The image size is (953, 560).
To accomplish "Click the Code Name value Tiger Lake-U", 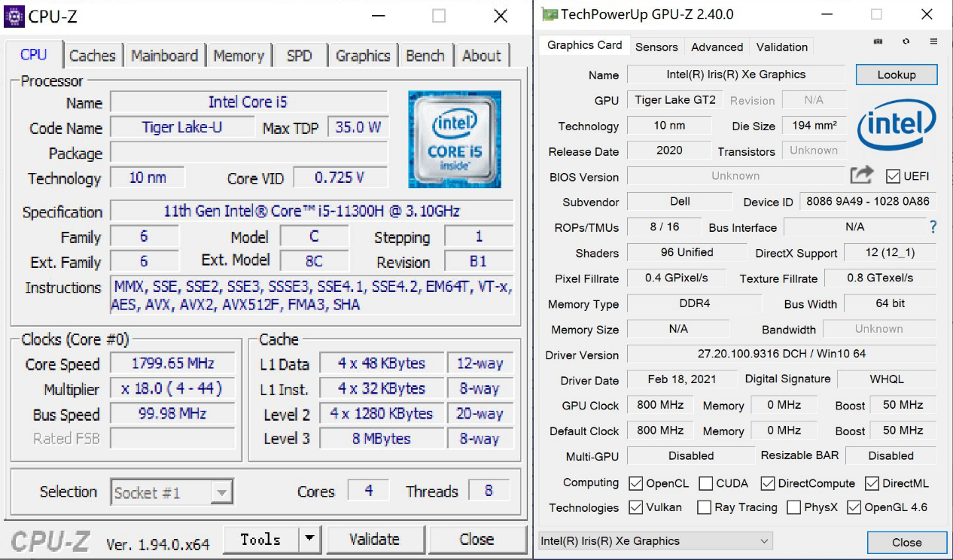I will tap(182, 127).
